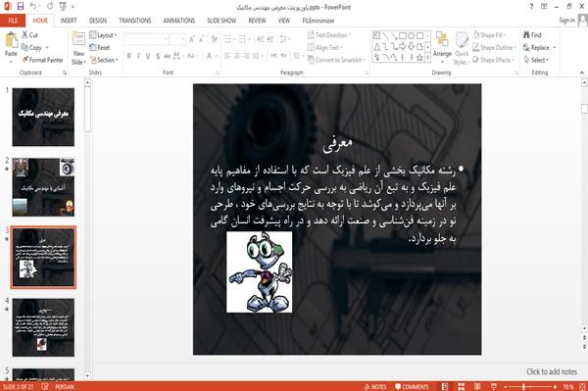The image size is (588, 391).
Task: Expand the shapes gallery More arrow
Action: click(x=427, y=58)
